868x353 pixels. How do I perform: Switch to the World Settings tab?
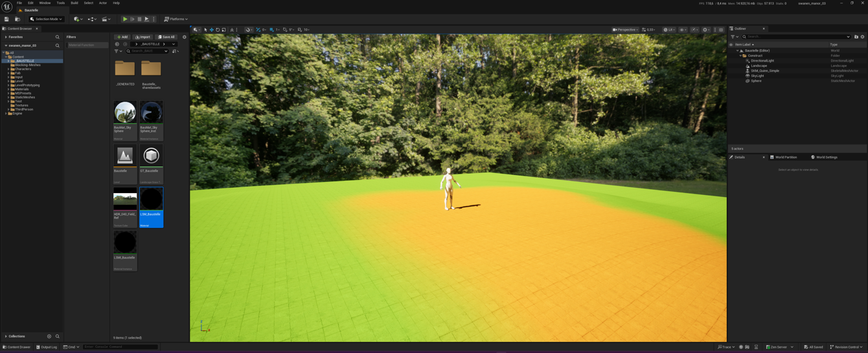tap(825, 157)
